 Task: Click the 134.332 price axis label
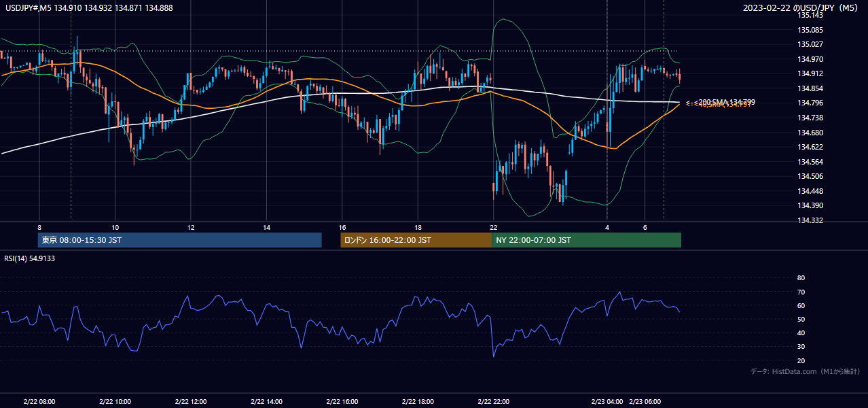(810, 220)
